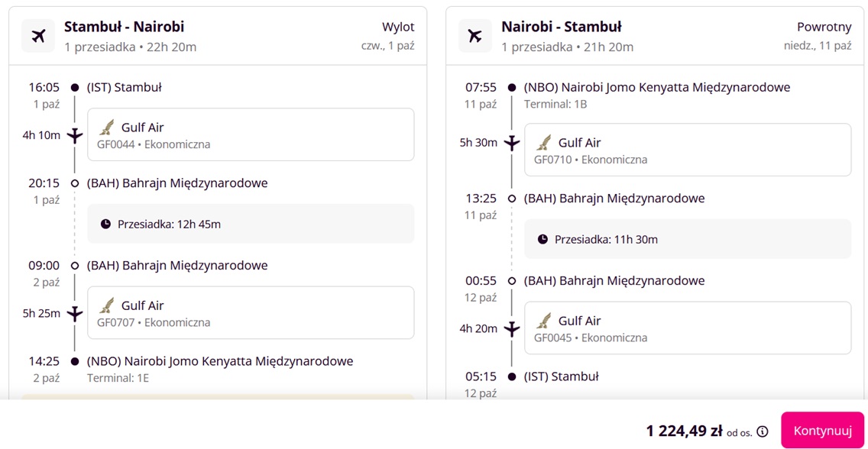This screenshot has width=868, height=449.
Task: Click the plane icon beside the 4h 10m duration
Action: pyautogui.click(x=75, y=135)
